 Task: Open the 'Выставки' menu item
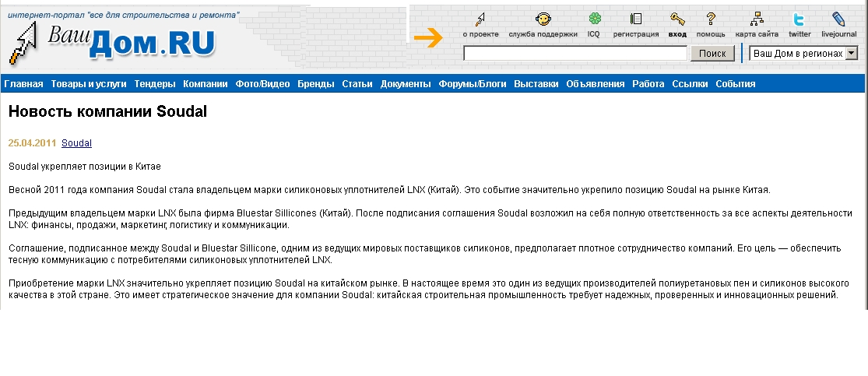(536, 84)
